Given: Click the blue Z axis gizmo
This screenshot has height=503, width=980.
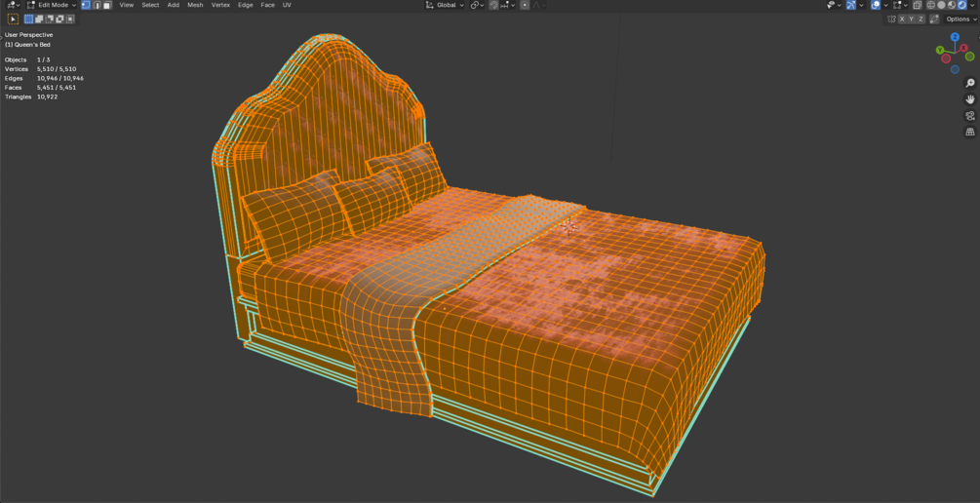Looking at the screenshot, I should (x=955, y=37).
